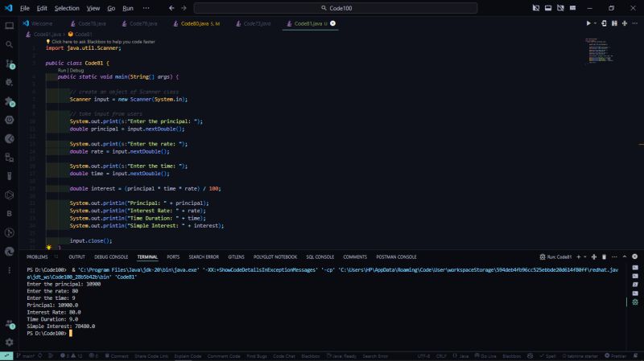Switch to the SQL CONSOLE panel tab

pos(320,256)
